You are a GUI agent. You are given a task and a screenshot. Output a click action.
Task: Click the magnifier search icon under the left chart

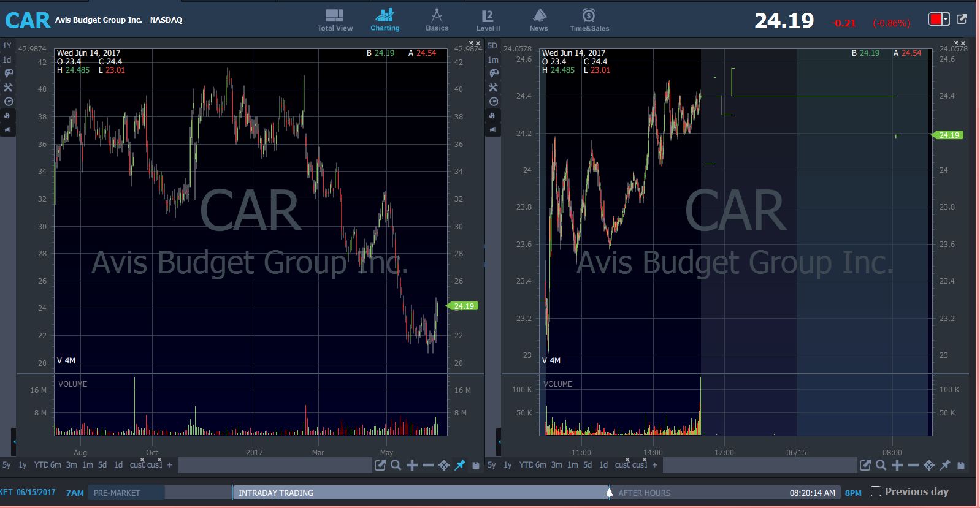(x=396, y=465)
